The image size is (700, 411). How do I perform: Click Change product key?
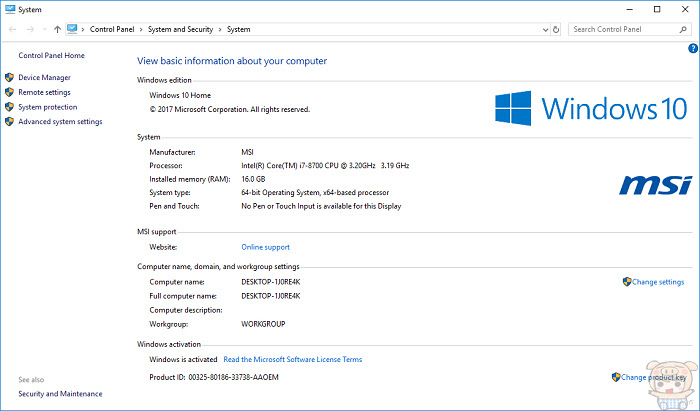tap(653, 377)
